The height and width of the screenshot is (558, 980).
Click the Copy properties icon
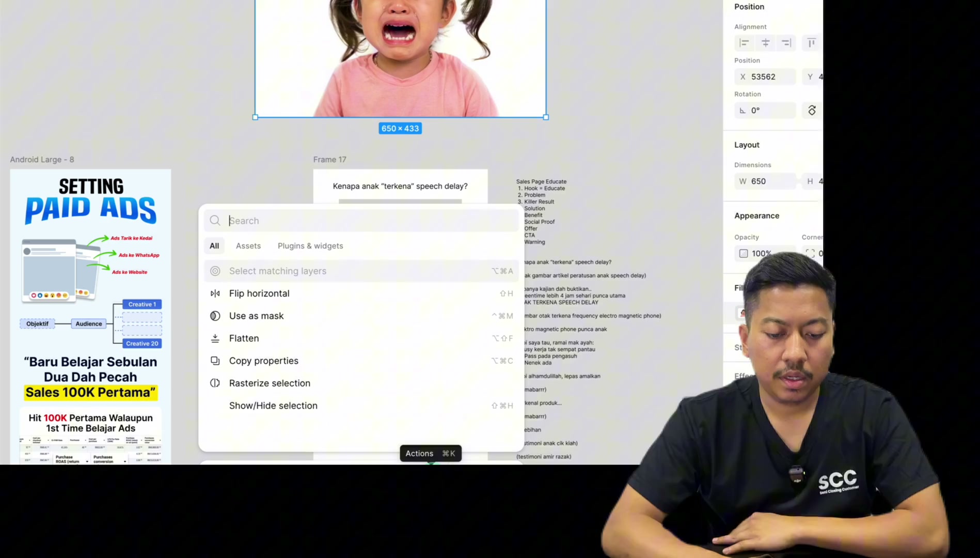(x=215, y=361)
